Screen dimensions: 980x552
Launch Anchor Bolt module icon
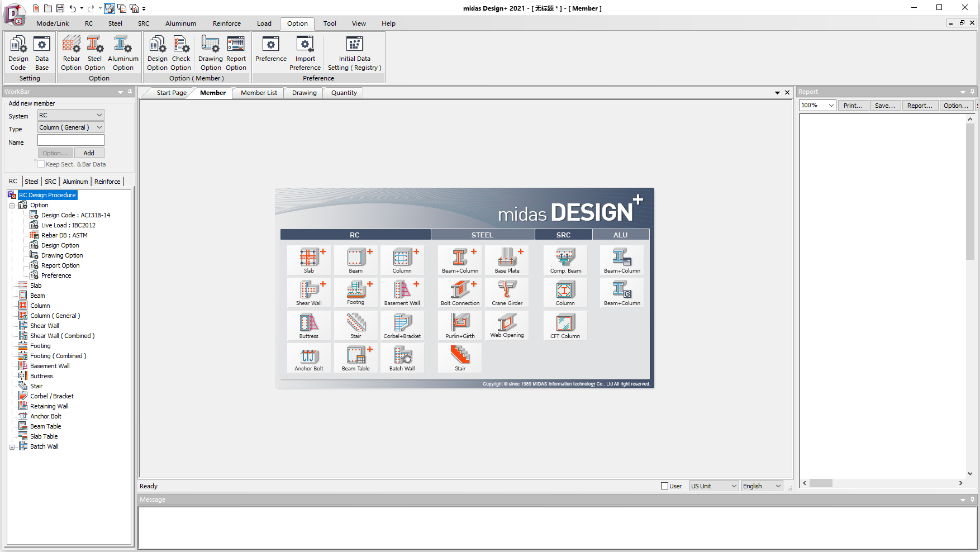[309, 358]
